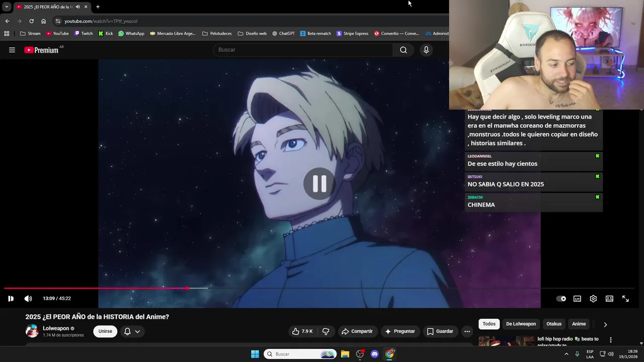Click the YouTube search magnifier button
644x362 pixels.
tap(404, 50)
